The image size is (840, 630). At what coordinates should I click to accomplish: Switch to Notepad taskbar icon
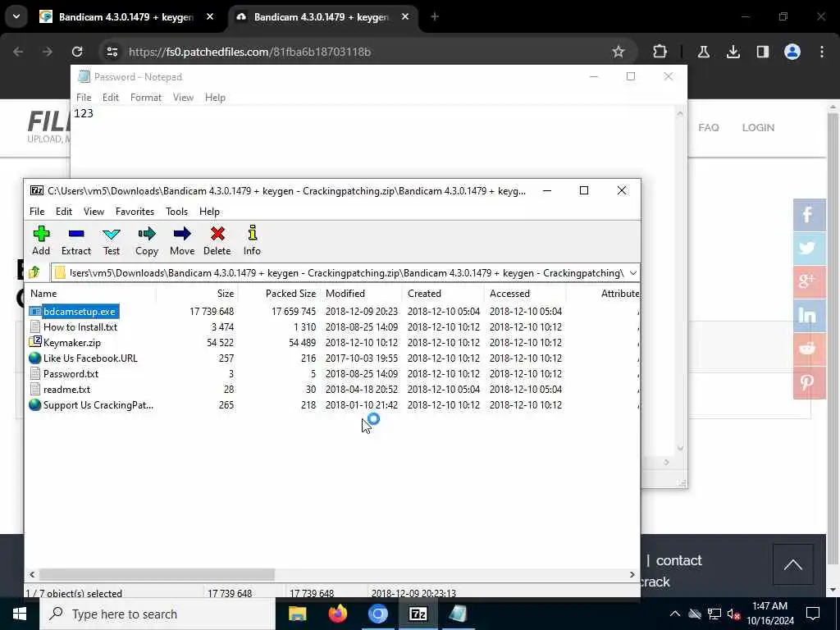(458, 614)
